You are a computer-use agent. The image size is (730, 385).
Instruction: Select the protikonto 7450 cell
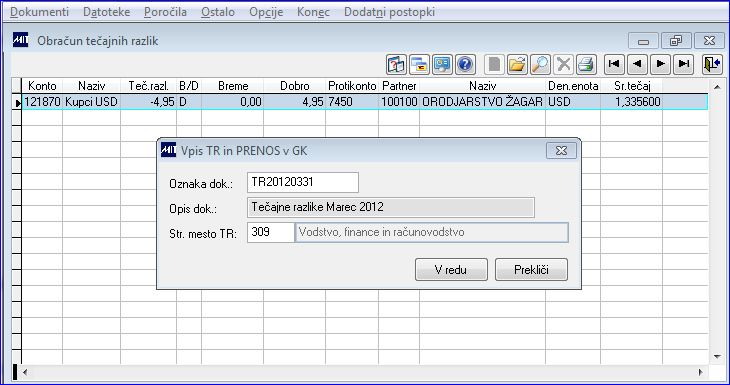tap(352, 102)
